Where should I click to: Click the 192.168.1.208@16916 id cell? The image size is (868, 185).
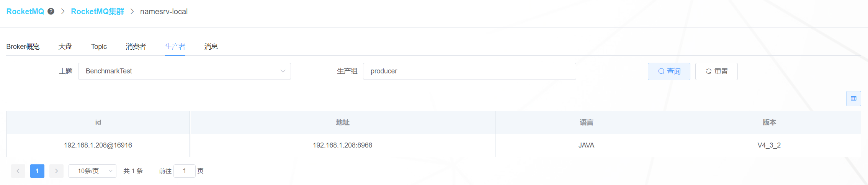coord(98,145)
